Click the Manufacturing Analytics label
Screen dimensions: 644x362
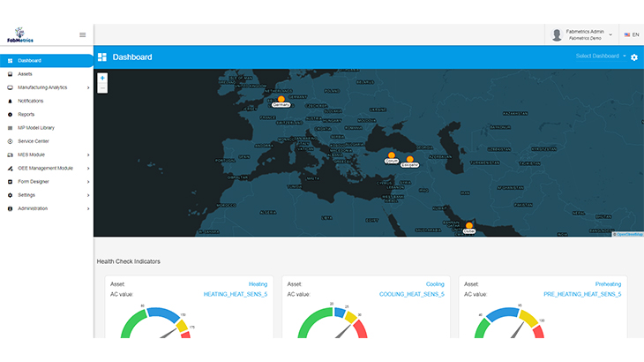click(42, 87)
